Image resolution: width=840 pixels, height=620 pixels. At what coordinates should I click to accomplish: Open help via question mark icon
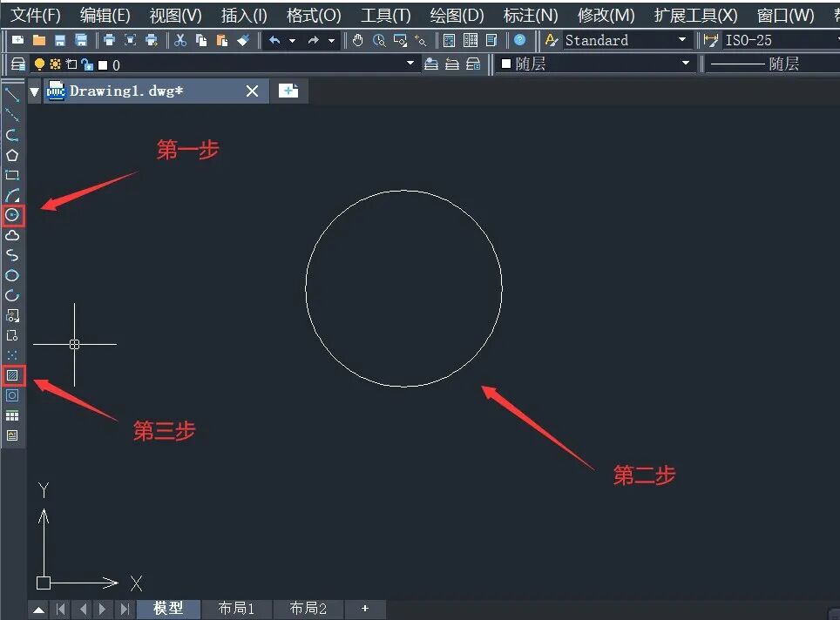pos(519,40)
